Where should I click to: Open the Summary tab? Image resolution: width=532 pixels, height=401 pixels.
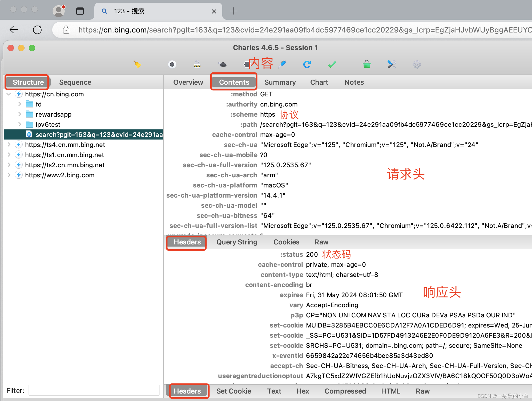pyautogui.click(x=280, y=82)
